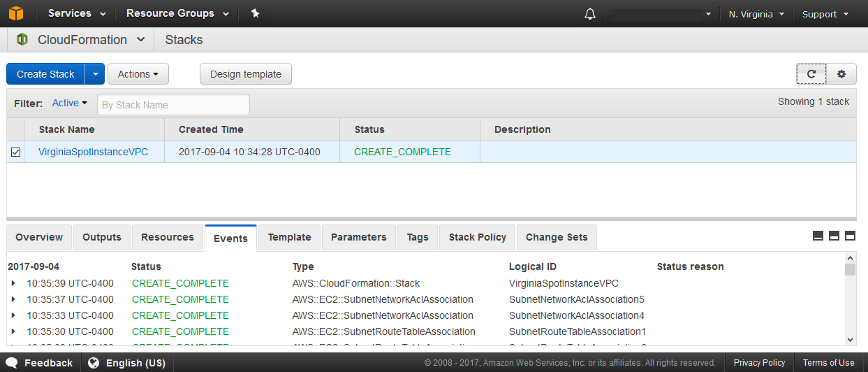This screenshot has width=868, height=372.
Task: Switch to the Resources tab
Action: click(x=168, y=237)
